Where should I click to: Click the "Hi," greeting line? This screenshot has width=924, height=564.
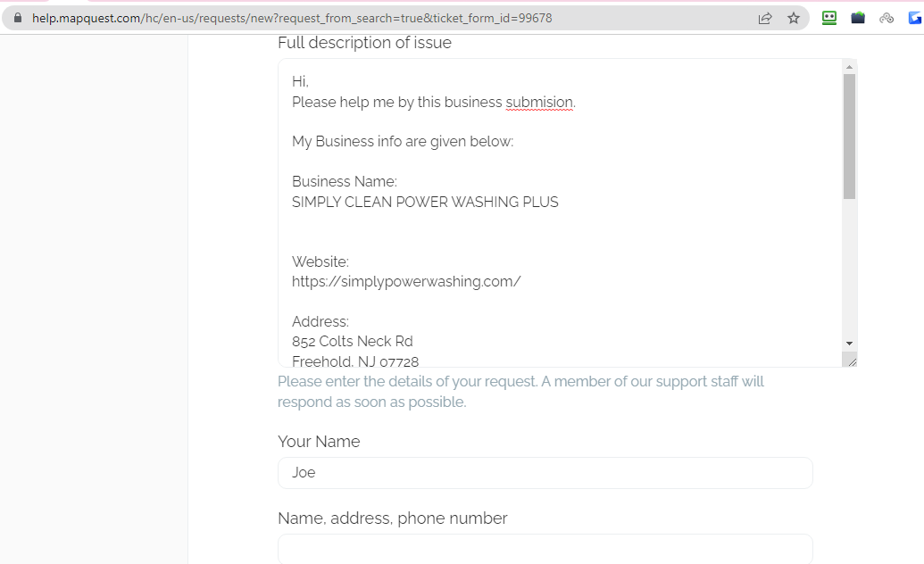[x=300, y=81]
